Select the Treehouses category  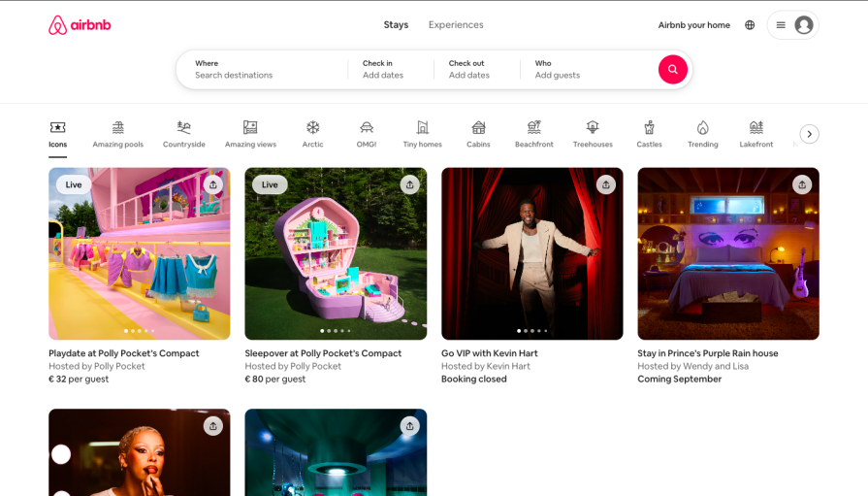[x=593, y=134]
